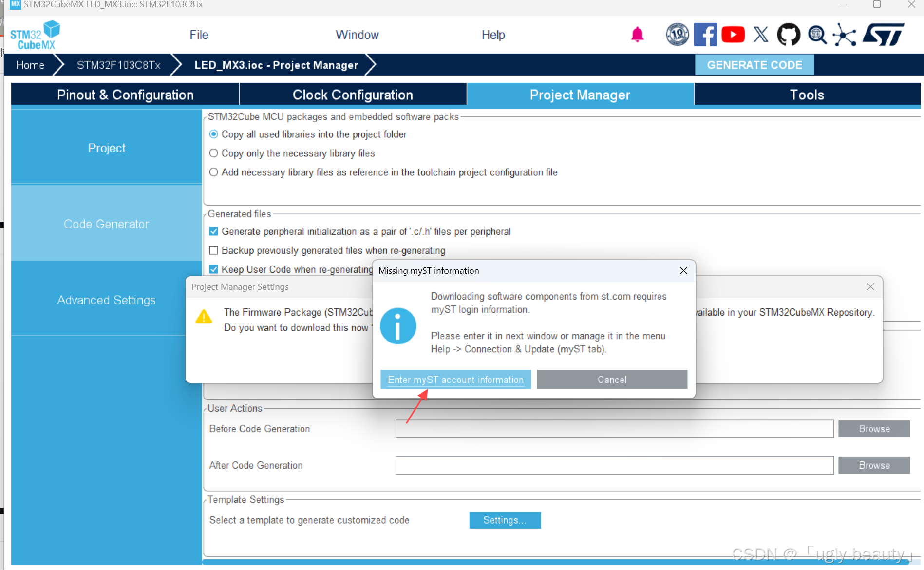The image size is (924, 570).
Task: Switch to Clock Configuration tab
Action: [353, 95]
